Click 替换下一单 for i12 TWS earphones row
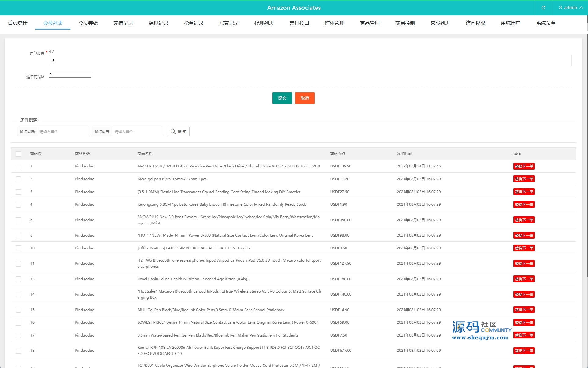 pos(524,263)
